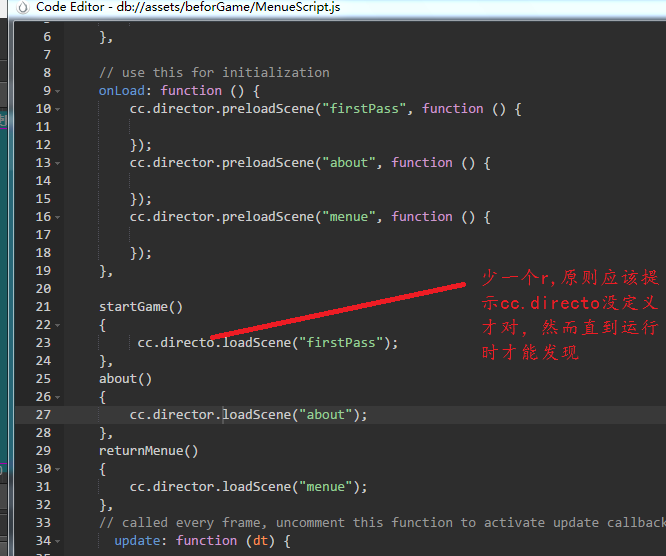This screenshot has width=666, height=556.
Task: Collapse update function fold arrow on line 34
Action: coord(57,542)
